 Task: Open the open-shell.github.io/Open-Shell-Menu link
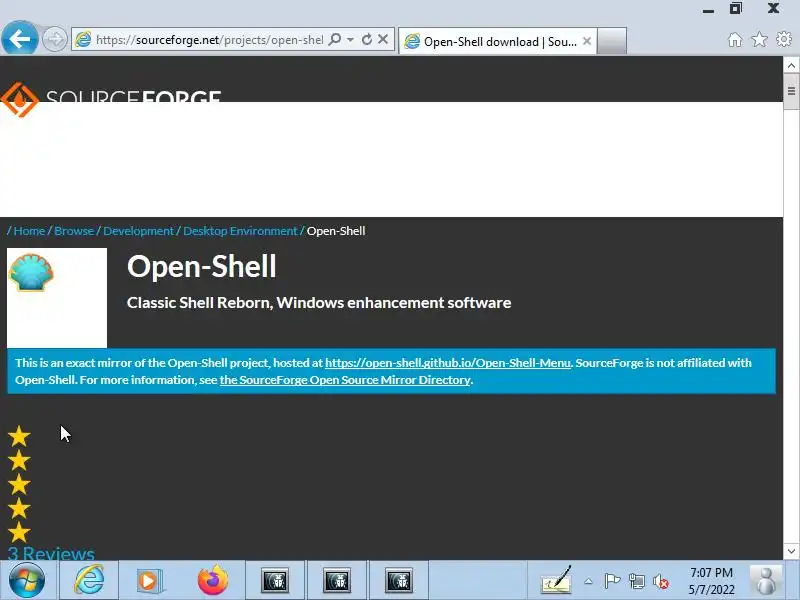[447, 363]
